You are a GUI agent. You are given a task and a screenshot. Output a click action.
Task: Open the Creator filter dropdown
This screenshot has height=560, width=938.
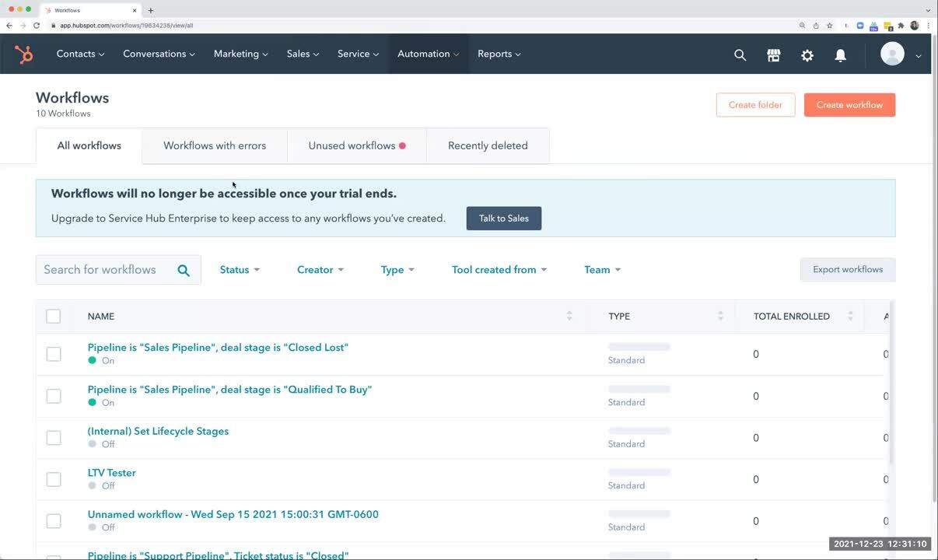[x=320, y=270]
